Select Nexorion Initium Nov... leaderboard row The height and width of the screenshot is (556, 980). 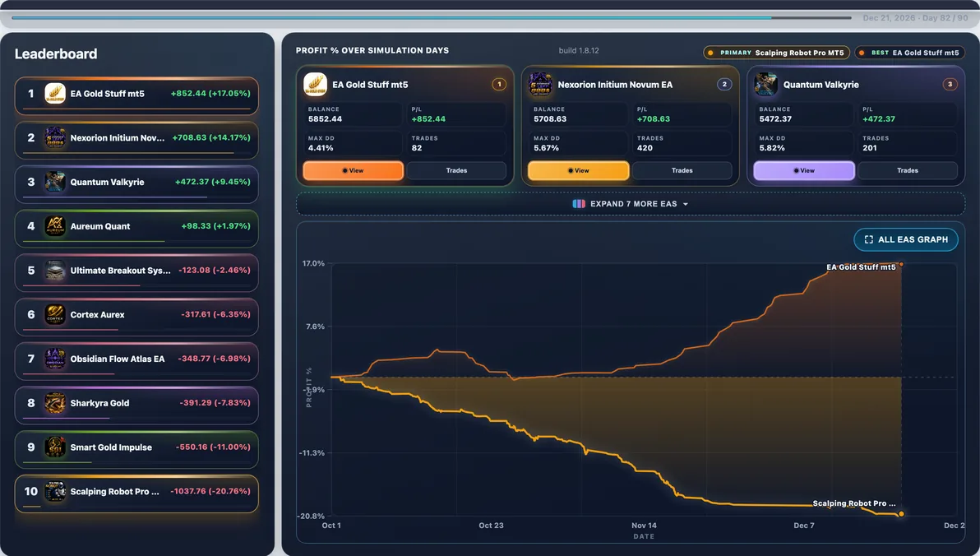coord(136,140)
